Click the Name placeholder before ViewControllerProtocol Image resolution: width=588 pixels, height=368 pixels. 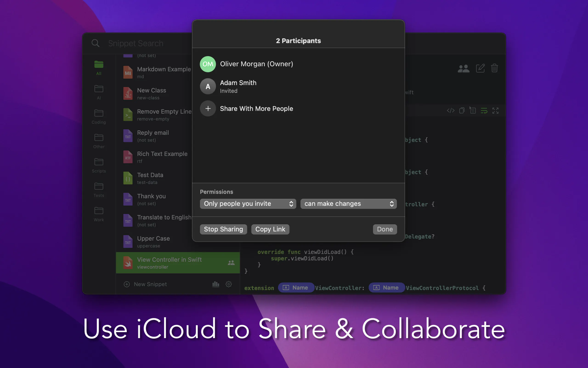[386, 288]
